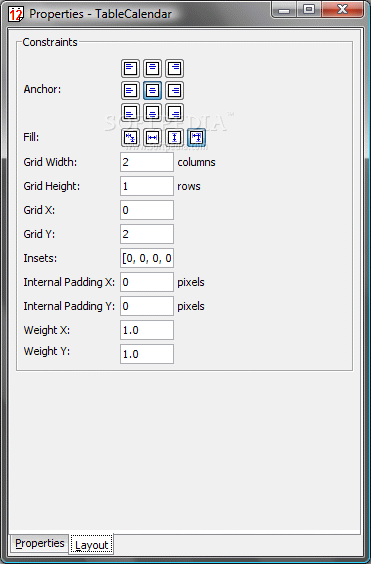Select the bottom-right anchor icon
Viewport: 371px width, 564px height.
[x=175, y=113]
